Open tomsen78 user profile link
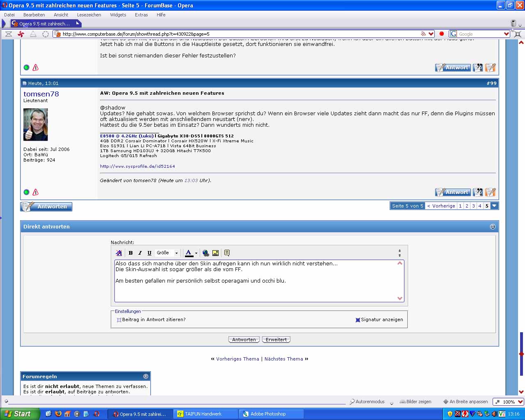Screen dimensions: 525x420 [41, 94]
